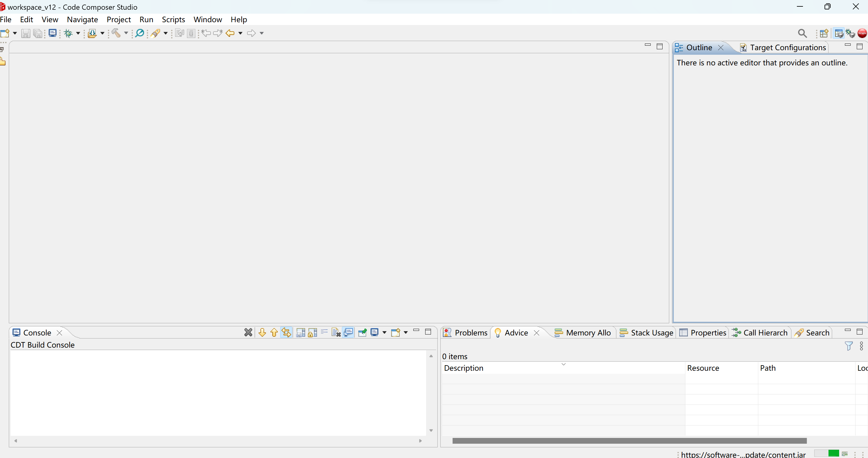Click the filter icon in Advice view

[x=849, y=346]
